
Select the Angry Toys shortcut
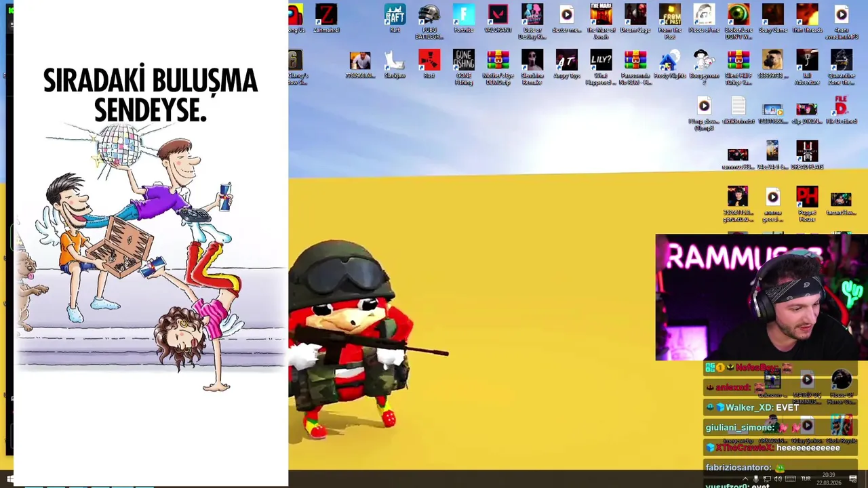pos(567,64)
